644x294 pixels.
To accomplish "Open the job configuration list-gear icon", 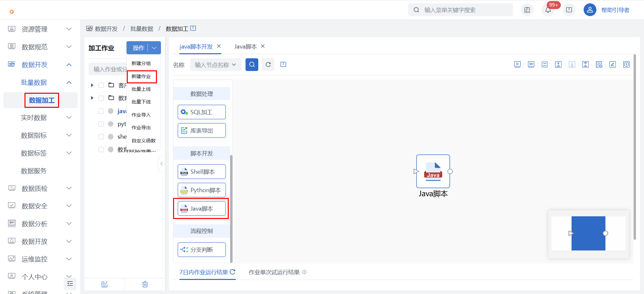I will (599, 65).
